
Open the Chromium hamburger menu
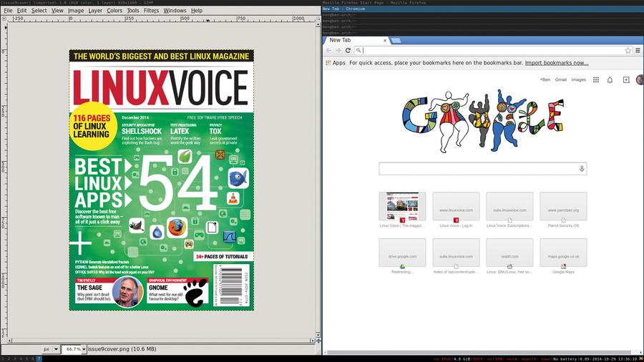click(x=638, y=51)
